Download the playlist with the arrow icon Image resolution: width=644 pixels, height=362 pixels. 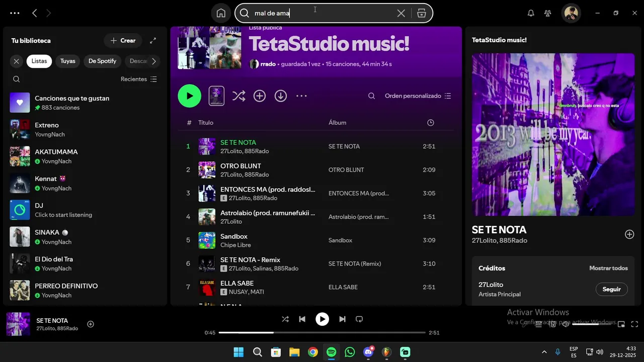coord(281,96)
